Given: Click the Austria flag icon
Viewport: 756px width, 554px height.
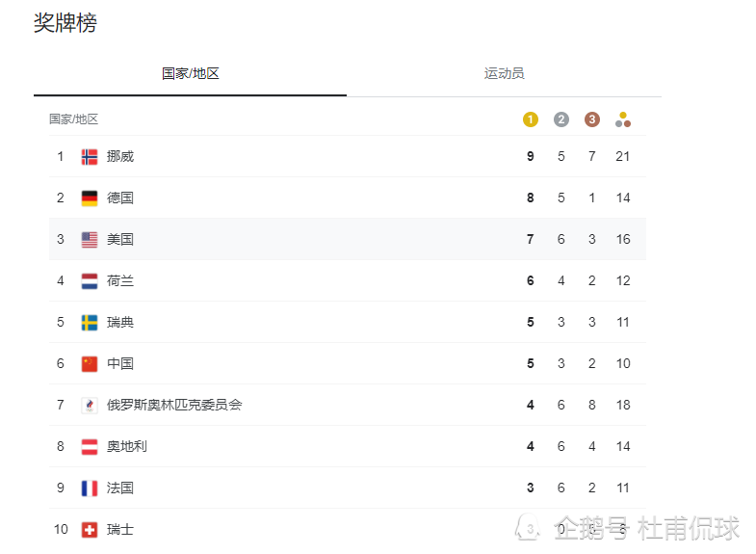Looking at the screenshot, I should pos(90,446).
